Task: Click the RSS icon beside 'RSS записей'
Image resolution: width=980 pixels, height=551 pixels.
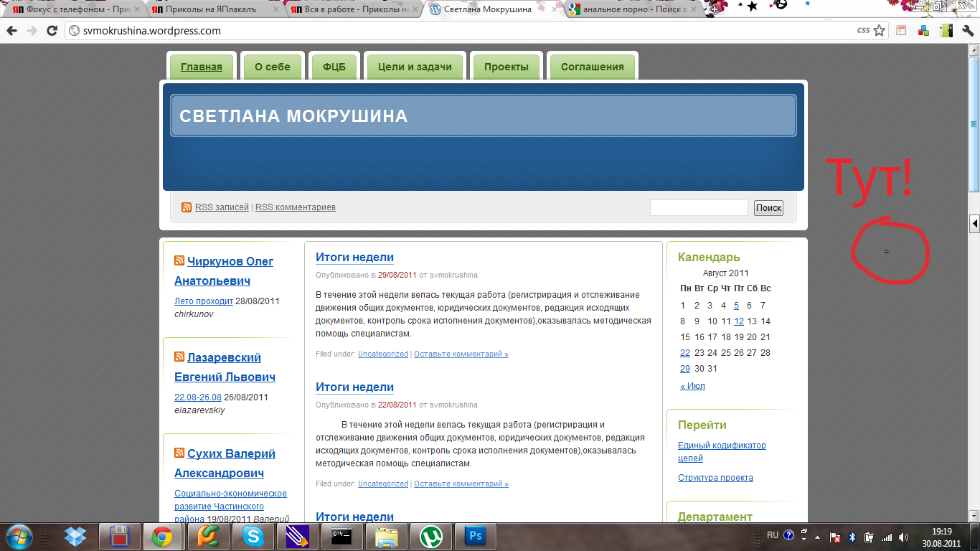Action: [x=187, y=207]
